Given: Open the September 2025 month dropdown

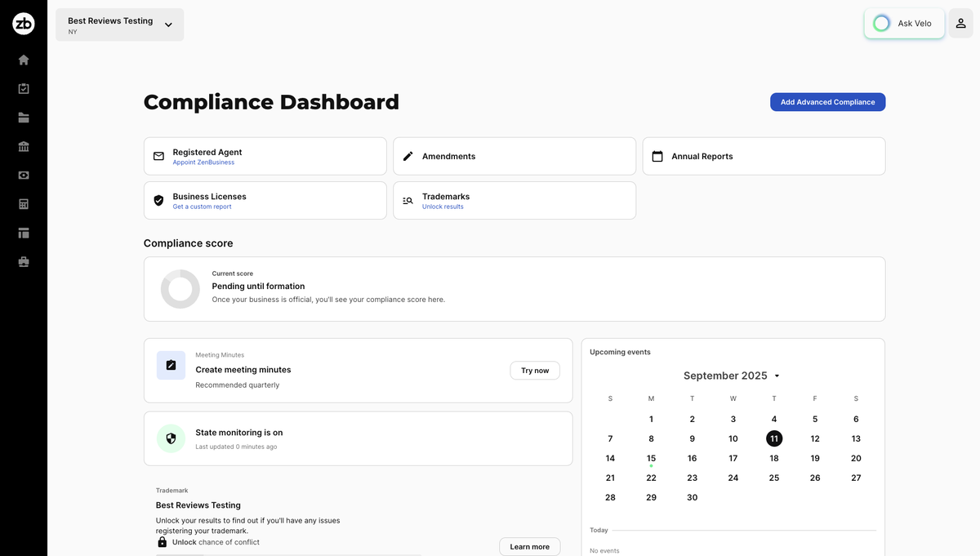Looking at the screenshot, I should (732, 376).
